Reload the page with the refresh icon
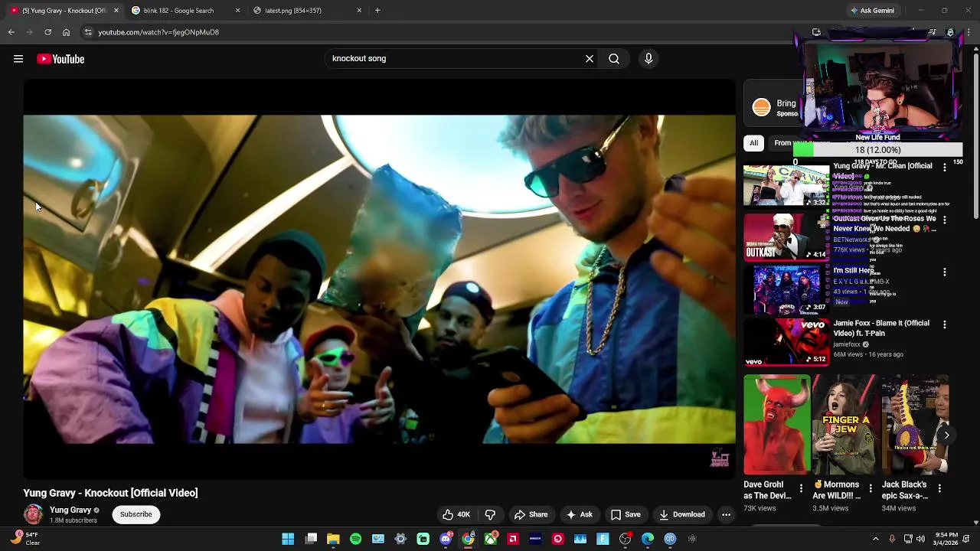980x551 pixels. click(x=47, y=32)
